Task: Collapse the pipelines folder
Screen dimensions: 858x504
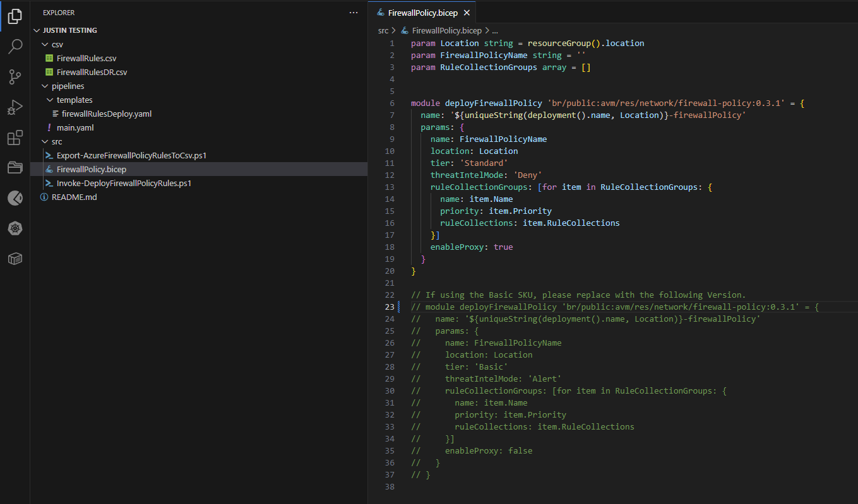Action: (46, 85)
